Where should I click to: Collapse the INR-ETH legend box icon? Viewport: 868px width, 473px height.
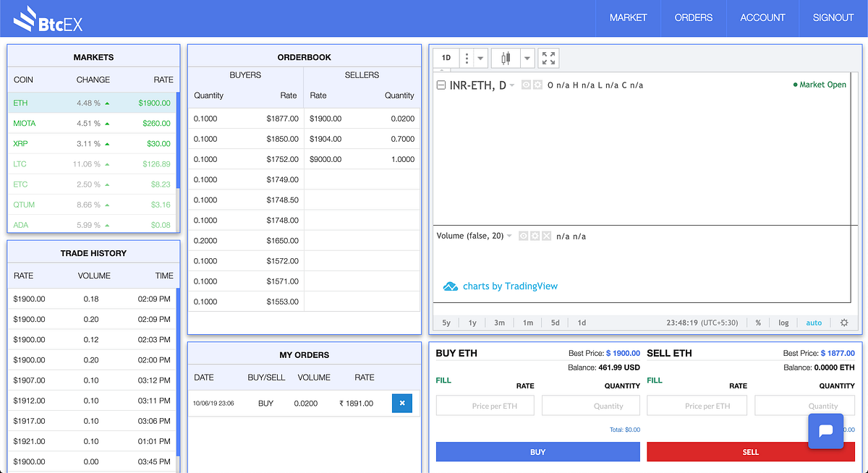(441, 85)
